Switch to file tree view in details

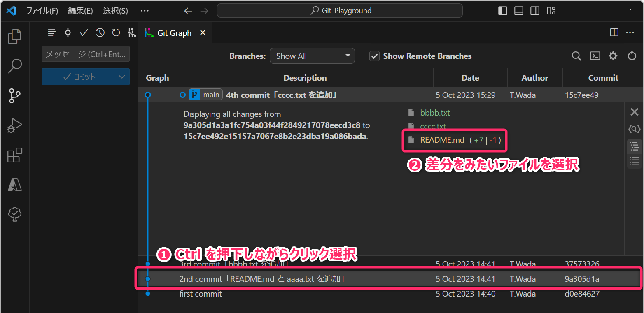[634, 146]
